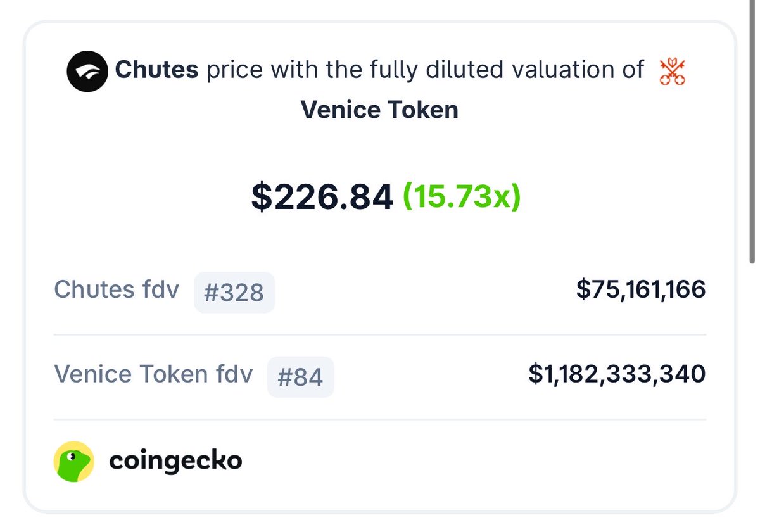Open the #328 rank badge
760x532 pixels.
[234, 293]
